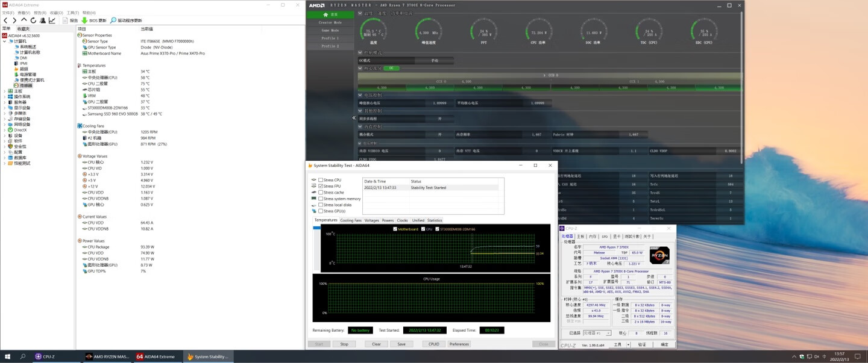868x363 pixels.
Task: Click the 报告 report icon in AIDA64 toolbar
Action: pos(66,20)
